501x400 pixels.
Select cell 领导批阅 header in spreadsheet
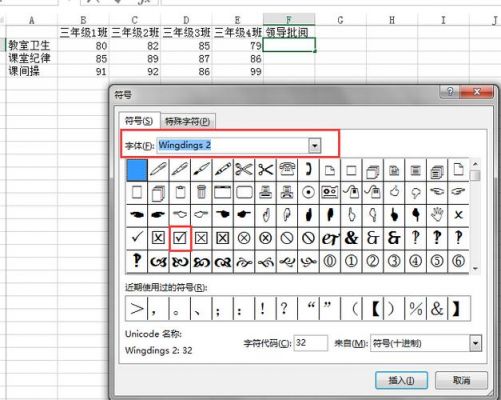[x=289, y=32]
